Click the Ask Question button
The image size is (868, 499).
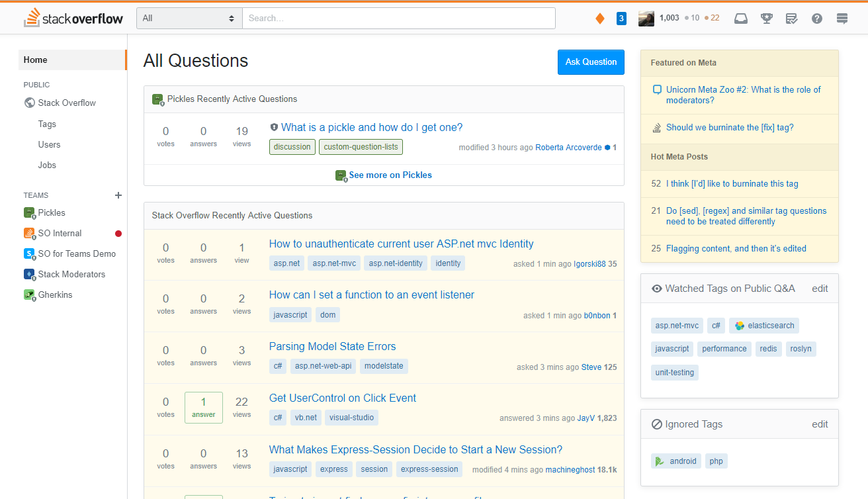[591, 62]
